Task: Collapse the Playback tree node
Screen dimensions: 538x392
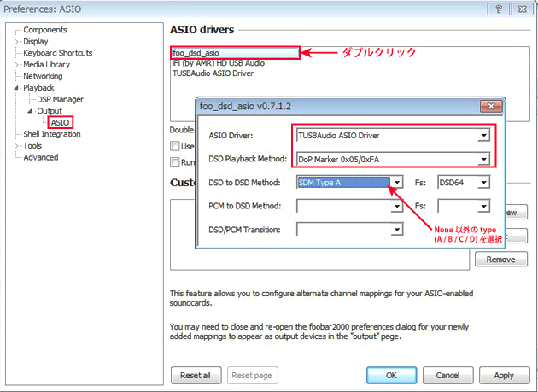Action: [15, 88]
